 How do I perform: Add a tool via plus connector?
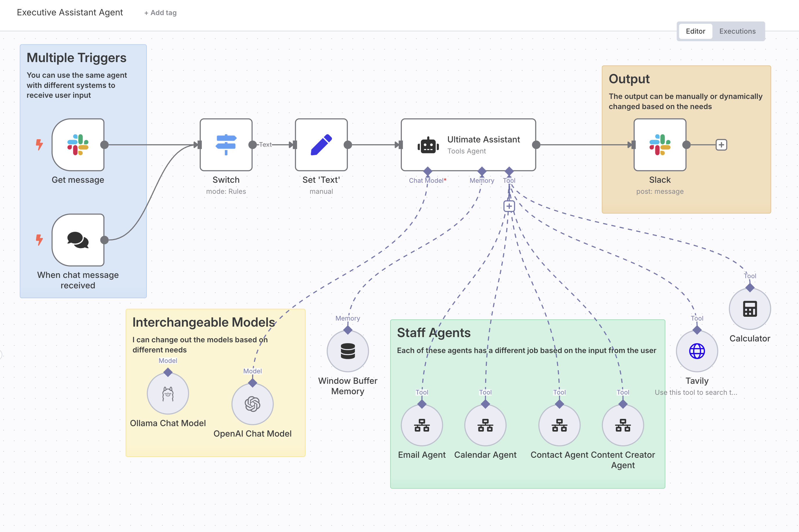click(x=509, y=206)
